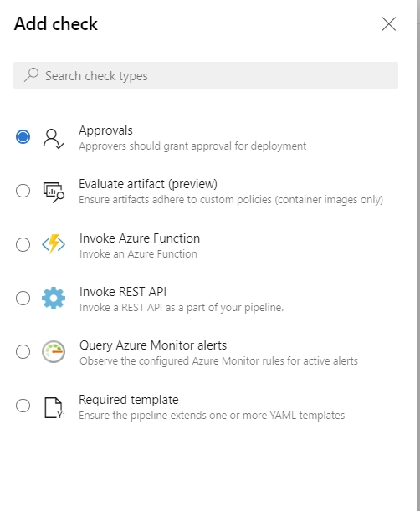Click the Required template title
Image resolution: width=420 pixels, height=511 pixels.
[x=129, y=400]
